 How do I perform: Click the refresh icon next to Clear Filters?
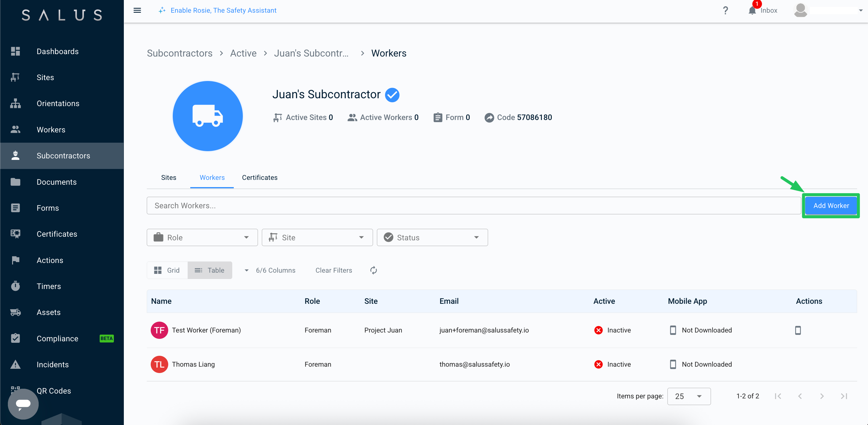click(373, 270)
